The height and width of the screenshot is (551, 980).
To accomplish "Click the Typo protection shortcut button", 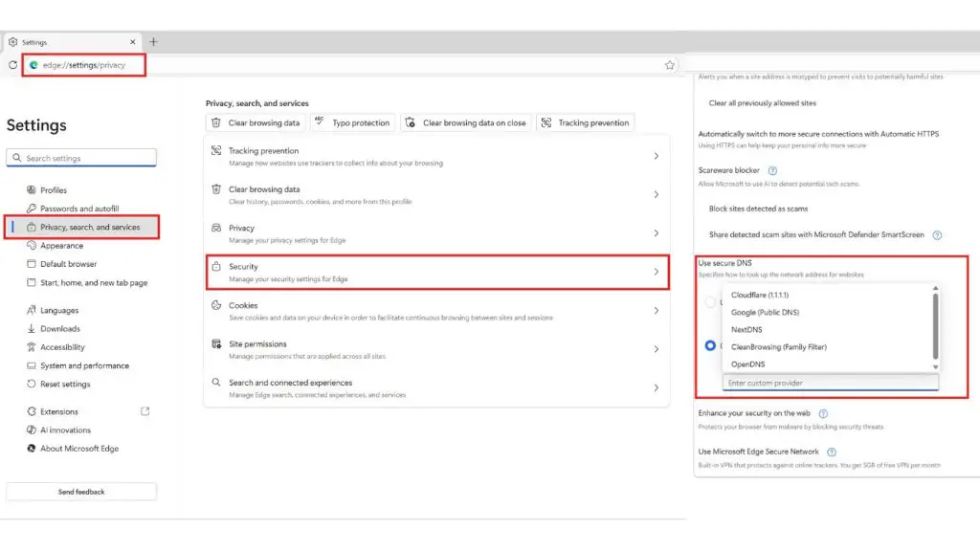I will [x=352, y=122].
